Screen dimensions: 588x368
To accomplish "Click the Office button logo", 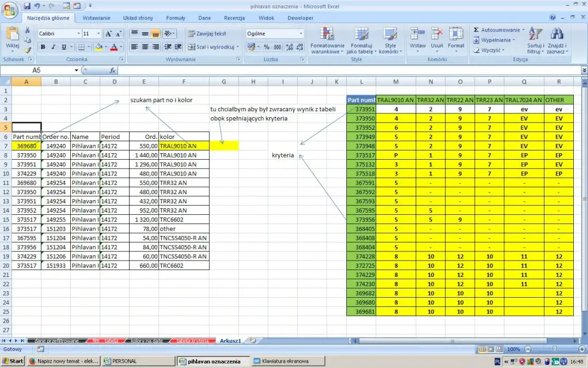I will pyautogui.click(x=10, y=10).
